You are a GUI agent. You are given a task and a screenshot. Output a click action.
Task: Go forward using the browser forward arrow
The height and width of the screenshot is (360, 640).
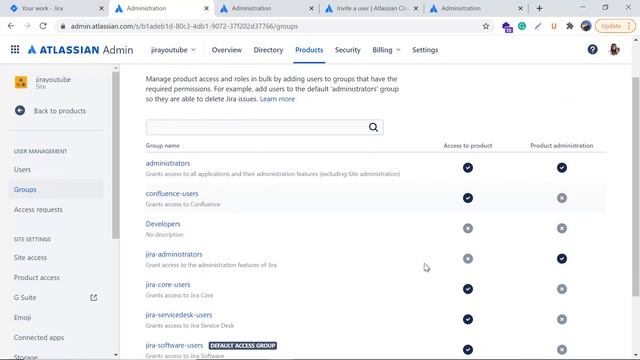(x=27, y=26)
